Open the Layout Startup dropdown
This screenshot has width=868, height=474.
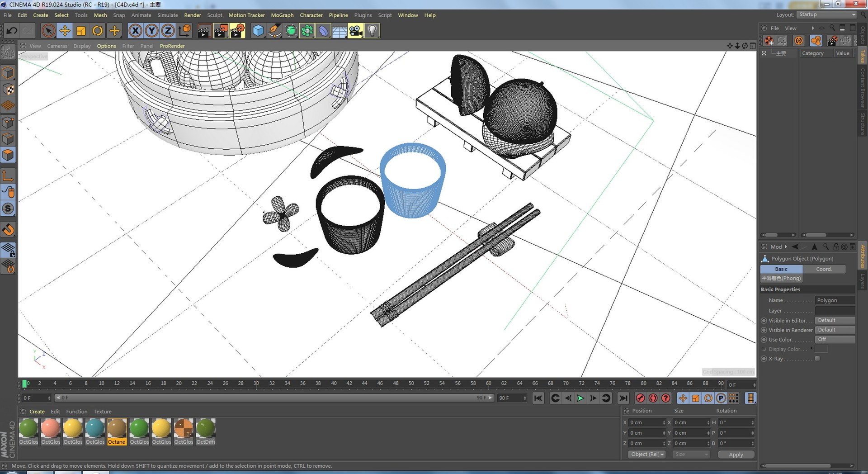[x=826, y=14]
